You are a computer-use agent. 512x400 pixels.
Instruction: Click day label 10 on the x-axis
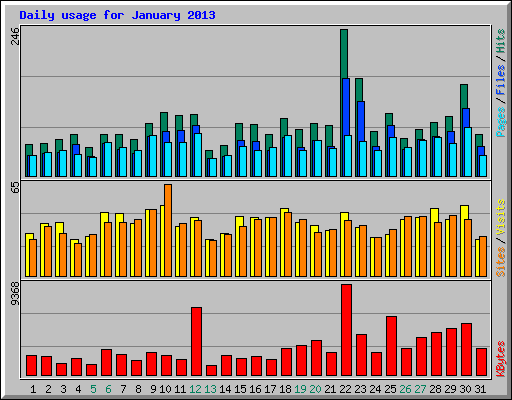coord(165,389)
